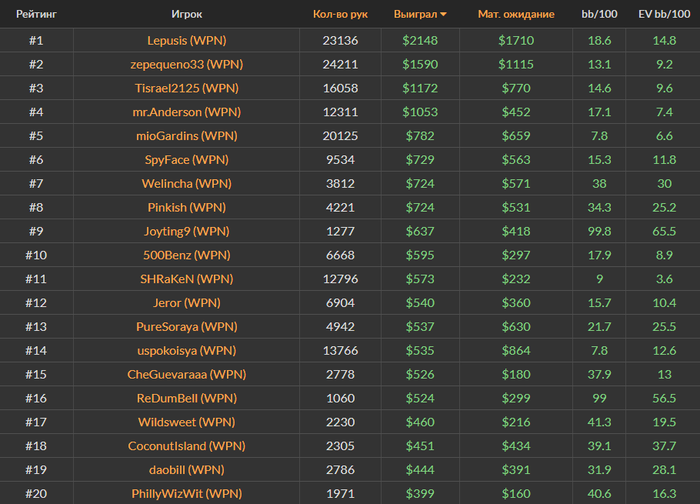700x504 pixels.
Task: Click the Игрок column header
Action: tap(186, 15)
